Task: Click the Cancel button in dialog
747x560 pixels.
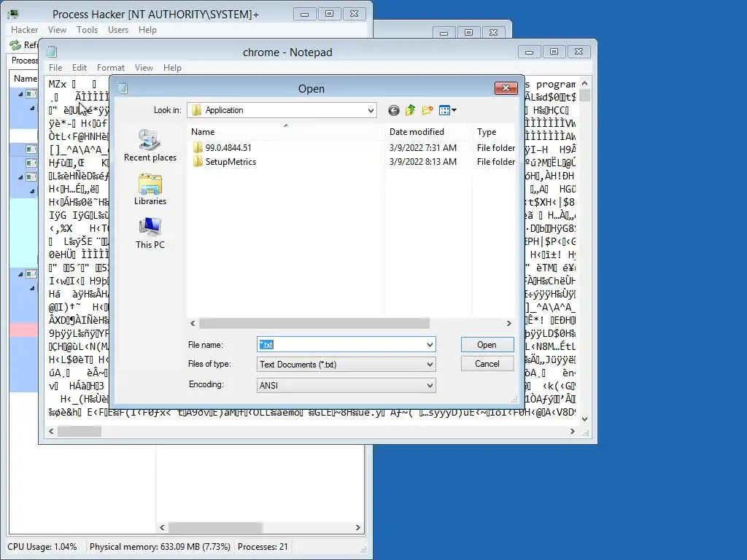Action: click(x=487, y=364)
